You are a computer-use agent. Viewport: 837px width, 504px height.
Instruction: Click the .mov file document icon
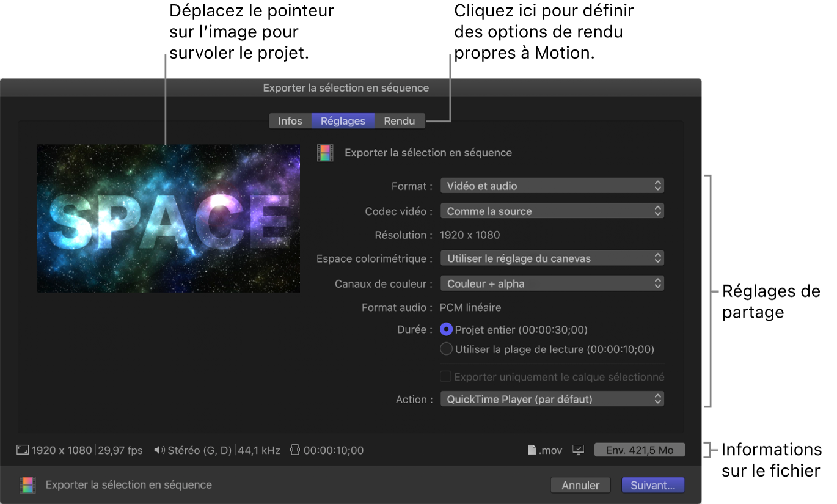point(532,450)
